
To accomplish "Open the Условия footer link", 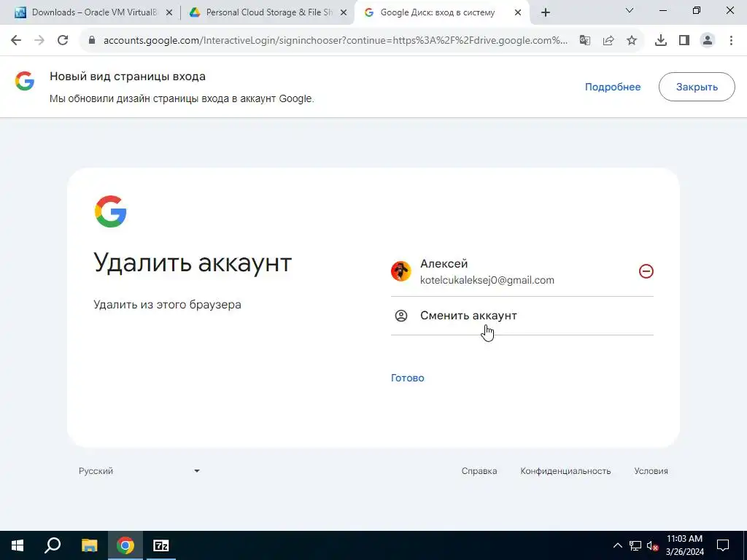I will point(651,471).
